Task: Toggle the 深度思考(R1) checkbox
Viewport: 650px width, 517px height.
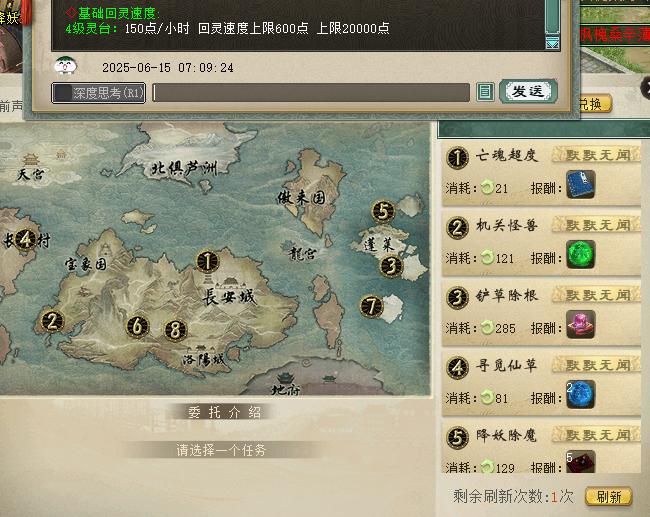Action: [x=63, y=93]
